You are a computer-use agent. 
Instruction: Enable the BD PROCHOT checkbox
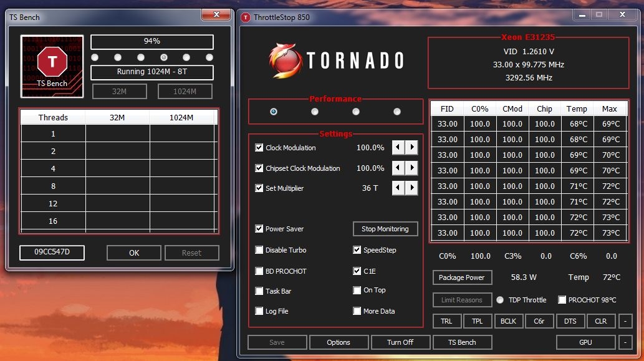tap(259, 271)
